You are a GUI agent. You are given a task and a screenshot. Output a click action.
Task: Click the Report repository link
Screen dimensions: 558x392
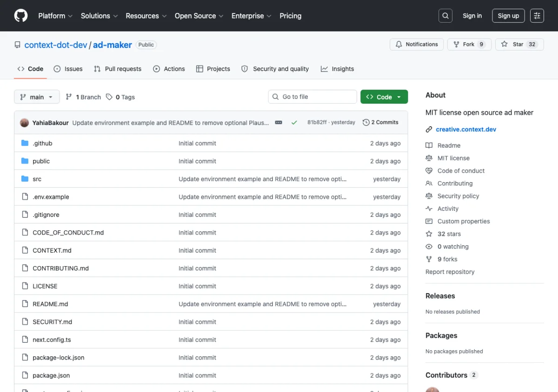click(x=450, y=272)
